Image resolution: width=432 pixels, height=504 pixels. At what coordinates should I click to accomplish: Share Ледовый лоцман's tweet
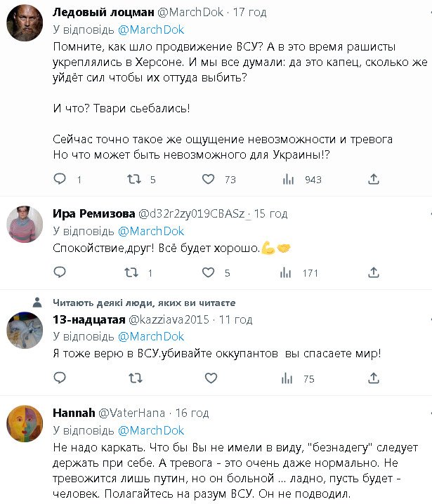(374, 180)
